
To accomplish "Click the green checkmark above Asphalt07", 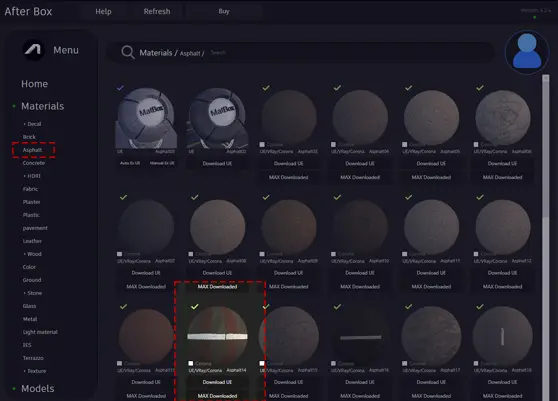I will point(123,197).
